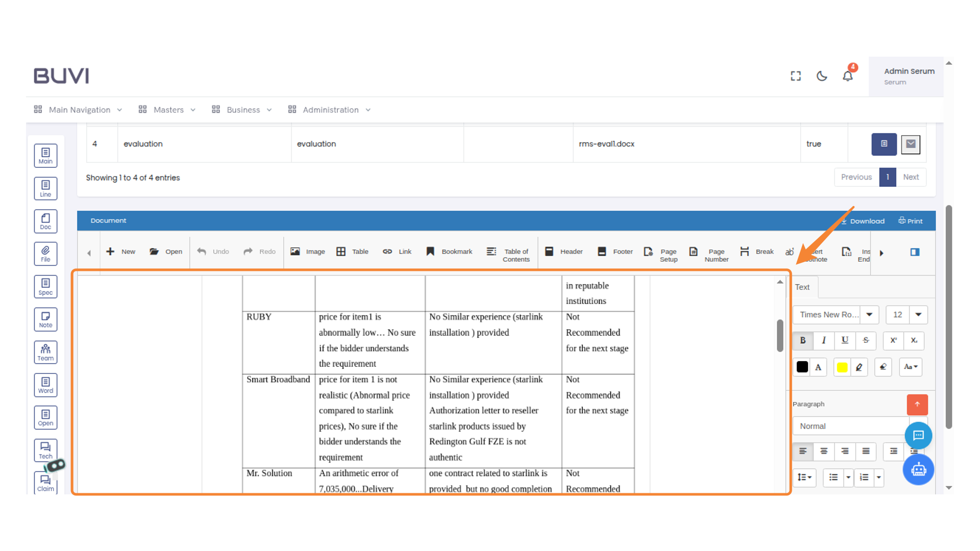Switch to the Text tab
The height and width of the screenshot is (551, 980).
802,287
